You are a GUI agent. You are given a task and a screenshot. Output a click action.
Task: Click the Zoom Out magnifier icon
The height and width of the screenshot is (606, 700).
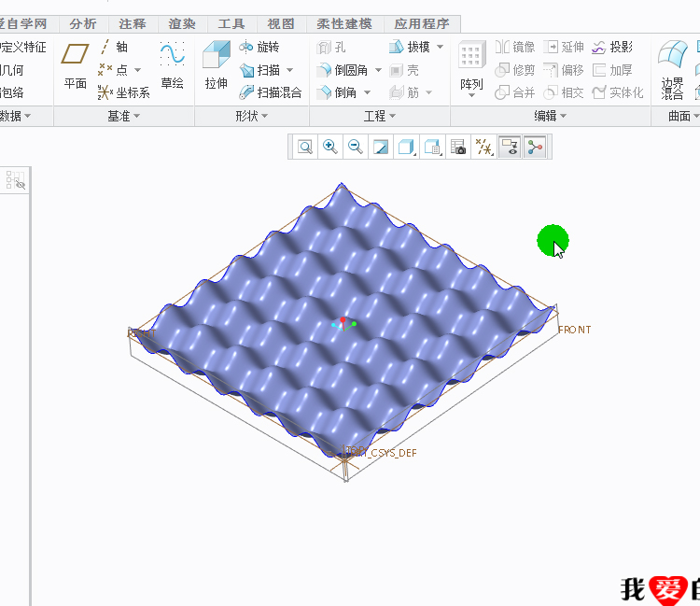(x=356, y=147)
